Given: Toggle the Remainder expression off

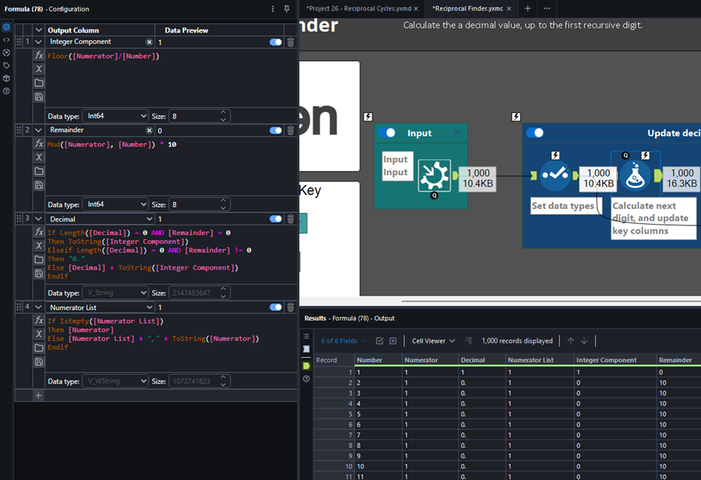Looking at the screenshot, I should 276,131.
